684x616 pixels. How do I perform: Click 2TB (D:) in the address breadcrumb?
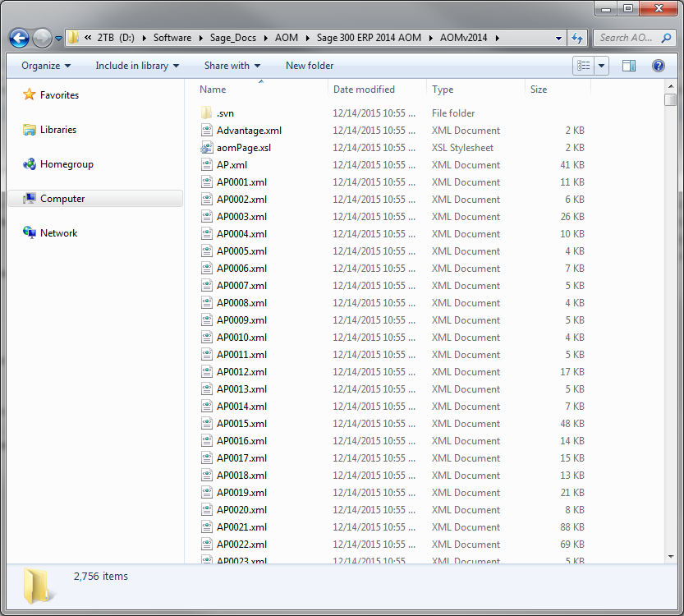(116, 38)
